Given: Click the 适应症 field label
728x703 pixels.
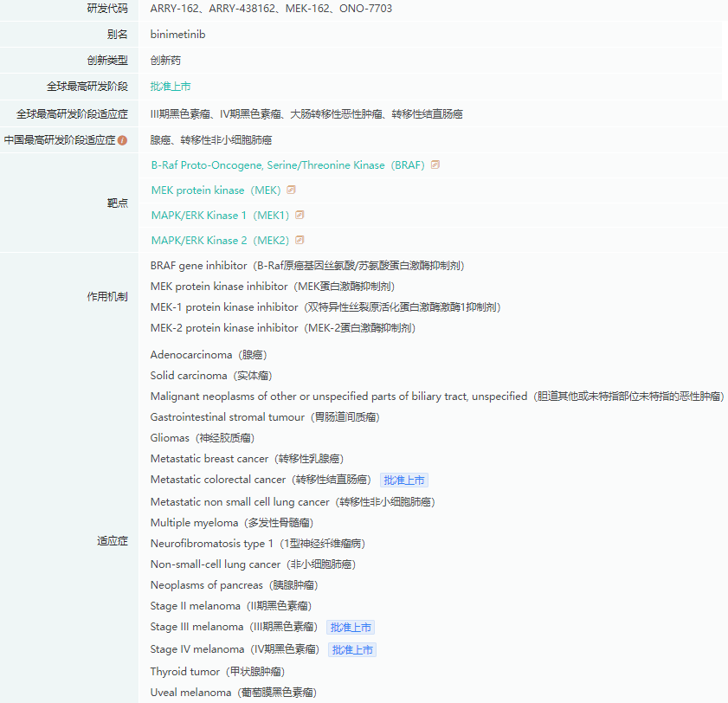Looking at the screenshot, I should point(113,541).
